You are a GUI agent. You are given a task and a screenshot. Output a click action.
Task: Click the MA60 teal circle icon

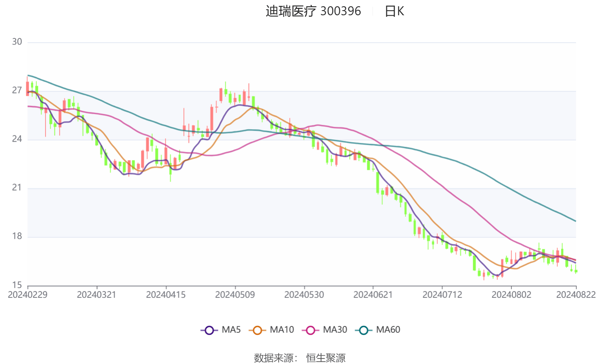364,330
